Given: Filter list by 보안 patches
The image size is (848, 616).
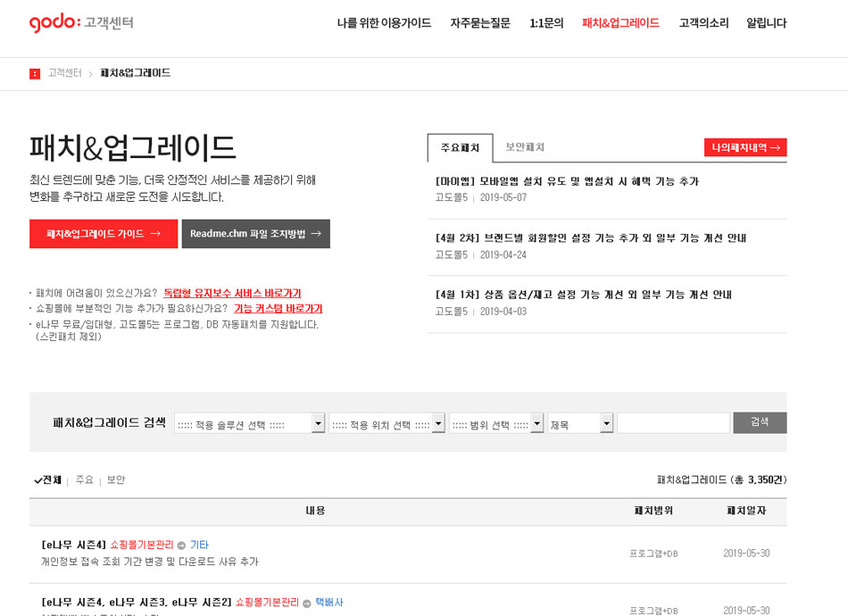Looking at the screenshot, I should [x=116, y=480].
